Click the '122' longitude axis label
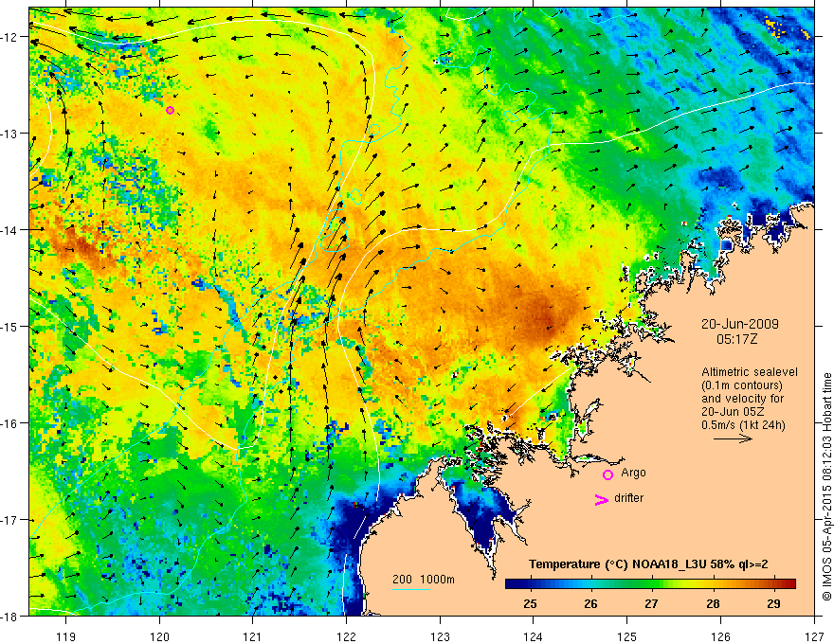This screenshot has width=834, height=644. [x=346, y=636]
